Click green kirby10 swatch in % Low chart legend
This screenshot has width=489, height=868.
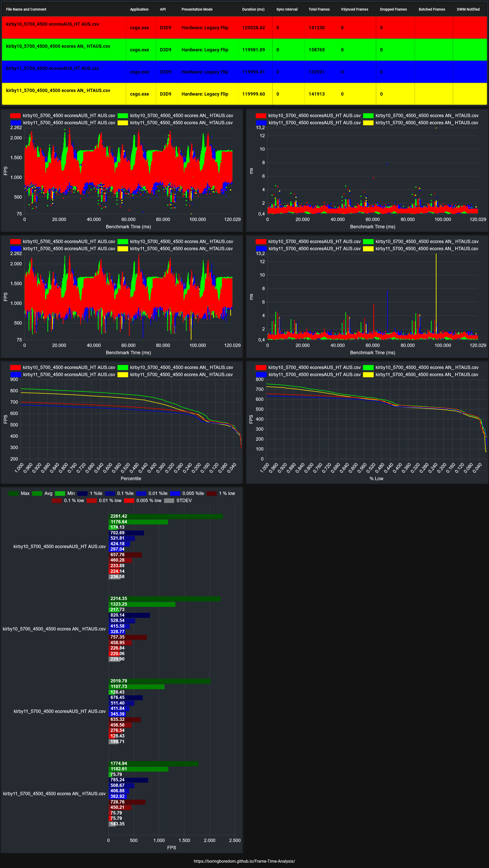point(368,367)
